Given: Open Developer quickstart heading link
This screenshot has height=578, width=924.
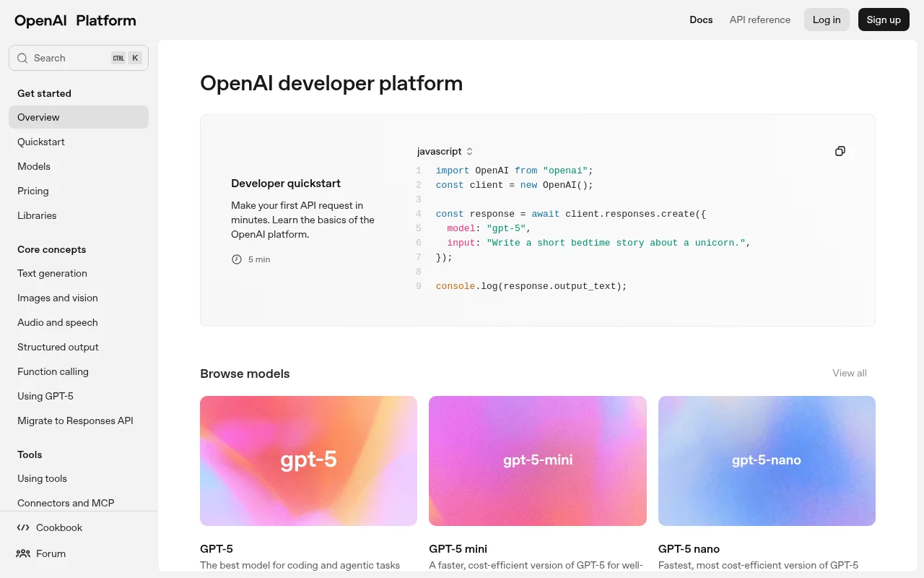Looking at the screenshot, I should 286,184.
